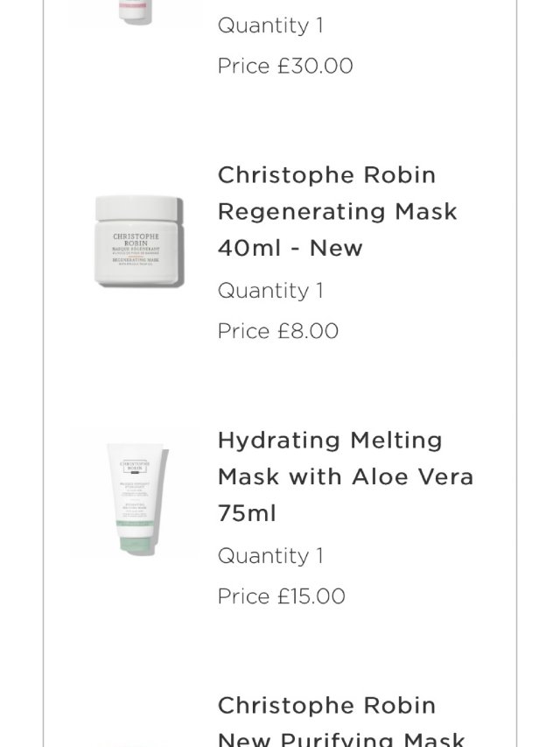
Task: Click the Quantity 1 above the £8.00 price
Action: (x=270, y=291)
